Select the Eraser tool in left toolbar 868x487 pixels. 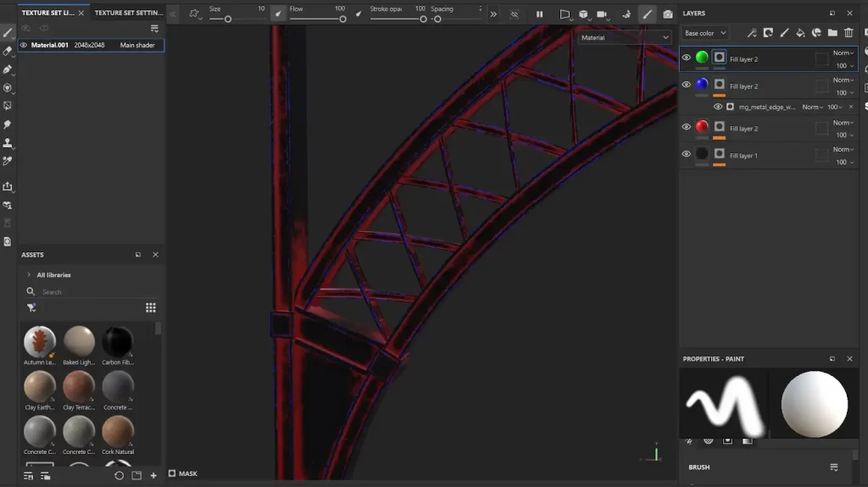coord(8,51)
